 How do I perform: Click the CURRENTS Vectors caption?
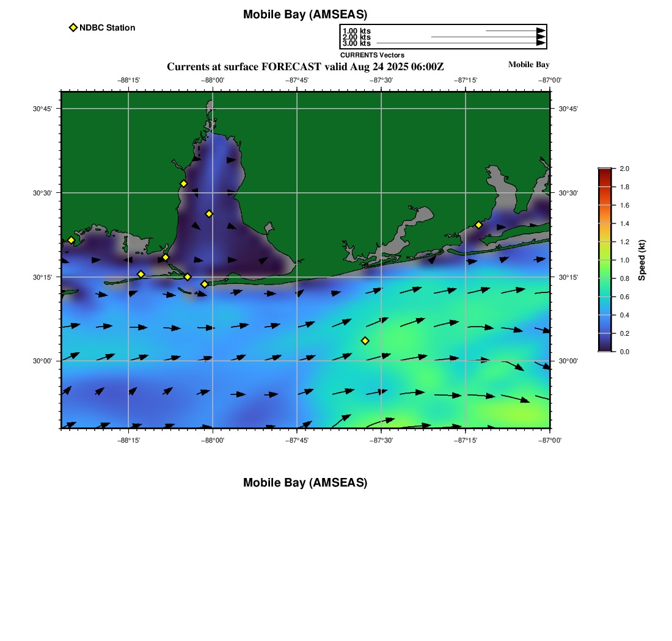click(373, 55)
